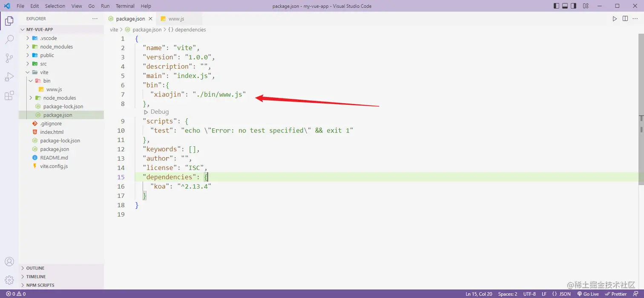Open package-lock.json inside vite folder
The width and height of the screenshot is (644, 298).
[61, 106]
